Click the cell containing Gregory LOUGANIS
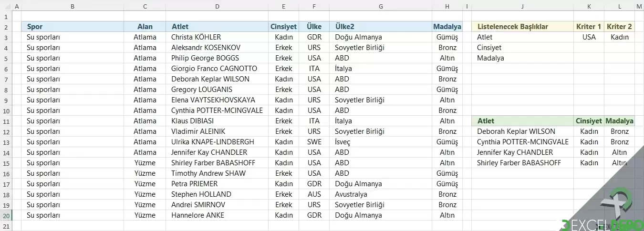The height and width of the screenshot is (231, 644). 217,90
